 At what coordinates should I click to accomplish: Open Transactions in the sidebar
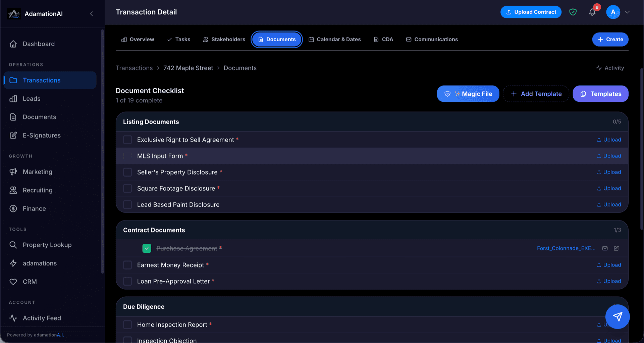tap(50, 80)
